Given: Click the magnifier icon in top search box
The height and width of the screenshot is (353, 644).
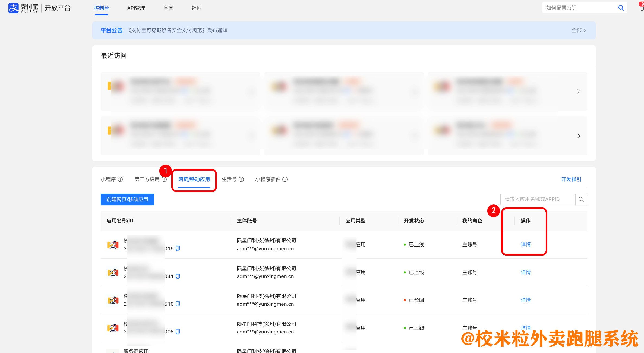Looking at the screenshot, I should [x=621, y=8].
